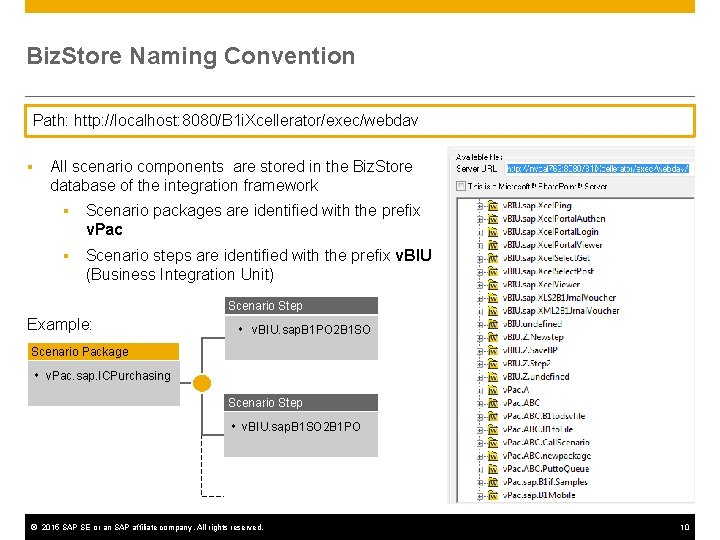The height and width of the screenshot is (540, 720).
Task: Click the folder icon beside vBIU.Z.Newstep
Action: click(493, 338)
